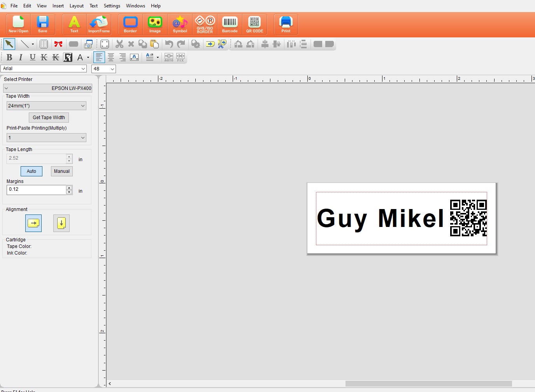Insert a QR CODE
535x392 pixels.
tap(254, 25)
